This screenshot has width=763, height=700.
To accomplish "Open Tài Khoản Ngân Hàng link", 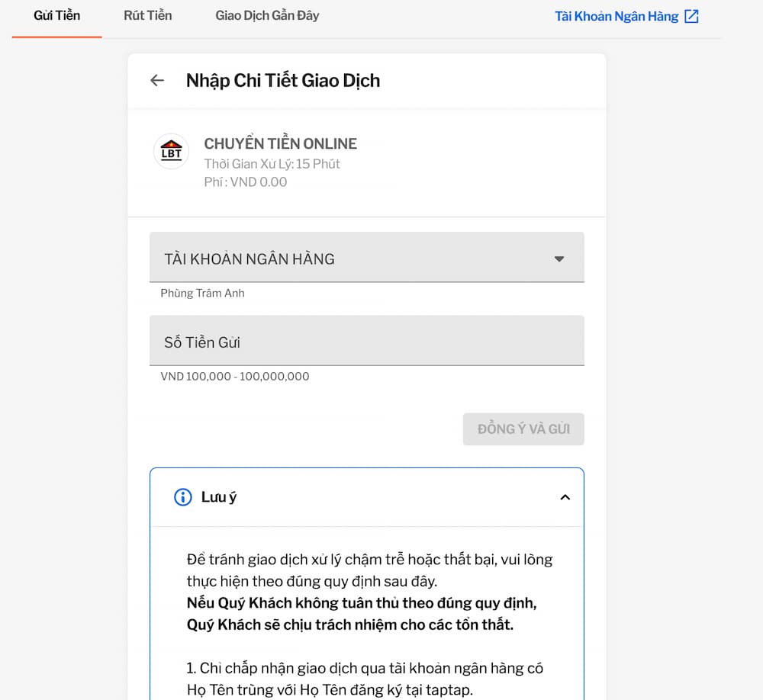I will pos(618,16).
